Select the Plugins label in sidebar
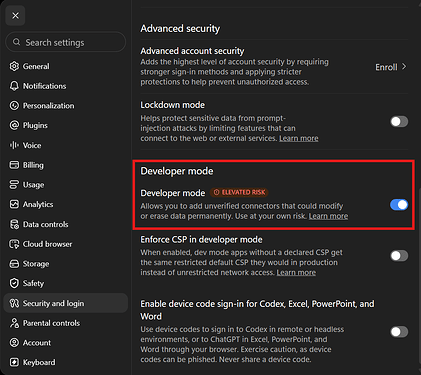This screenshot has width=421, height=375. click(x=35, y=125)
